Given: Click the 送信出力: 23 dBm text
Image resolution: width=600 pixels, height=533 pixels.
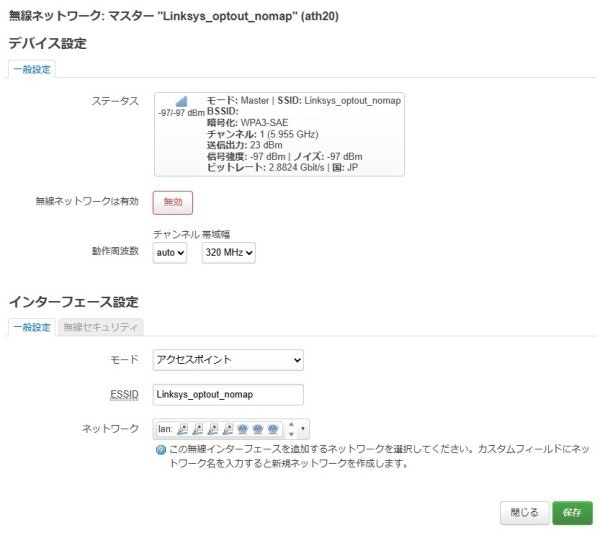Looking at the screenshot, I should pos(245,145).
